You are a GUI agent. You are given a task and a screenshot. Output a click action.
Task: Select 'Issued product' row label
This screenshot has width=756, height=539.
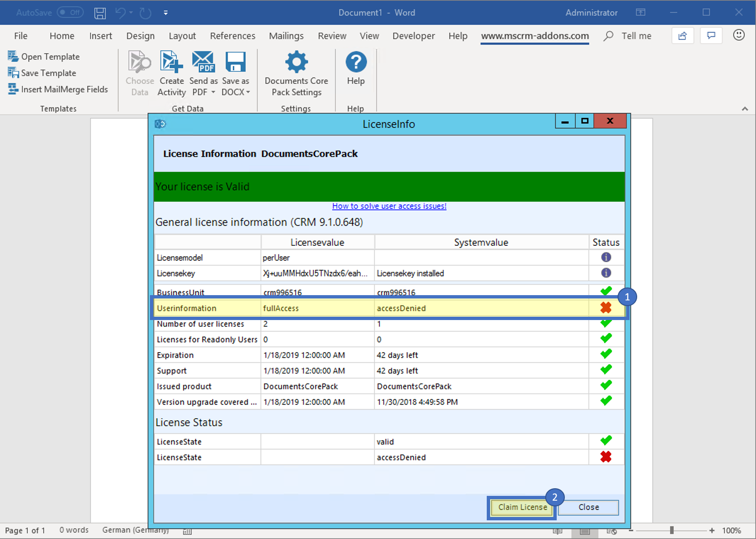(x=184, y=386)
